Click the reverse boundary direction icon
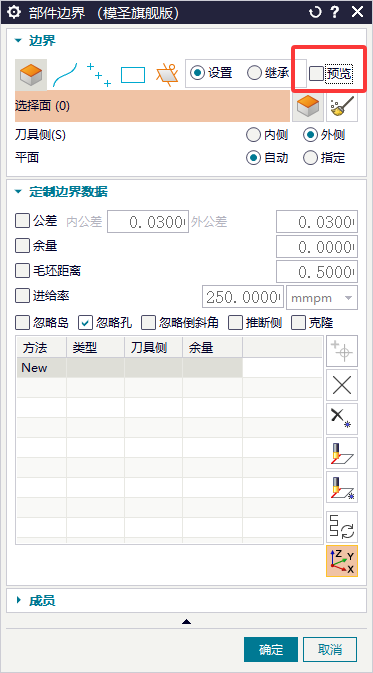 click(342, 527)
